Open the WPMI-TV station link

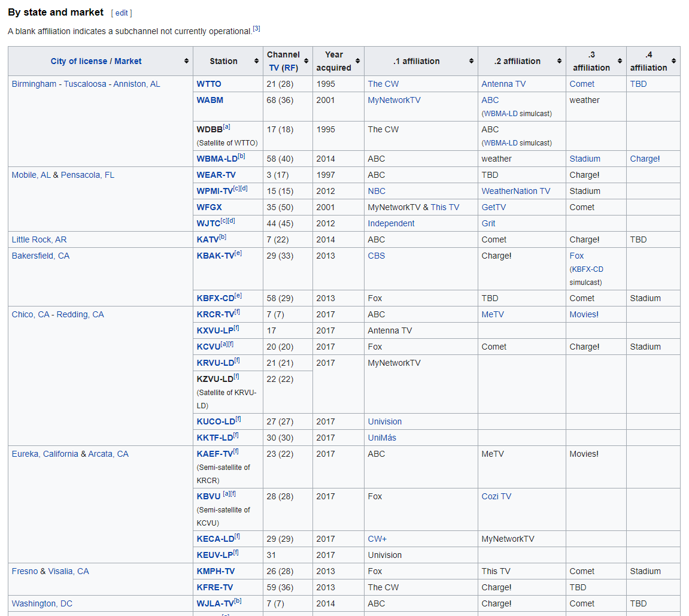pyautogui.click(x=215, y=191)
